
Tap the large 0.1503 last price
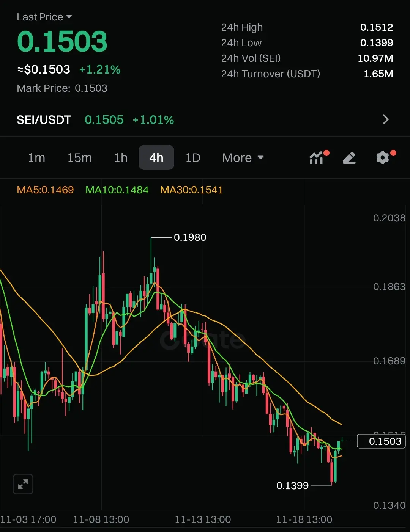(62, 41)
